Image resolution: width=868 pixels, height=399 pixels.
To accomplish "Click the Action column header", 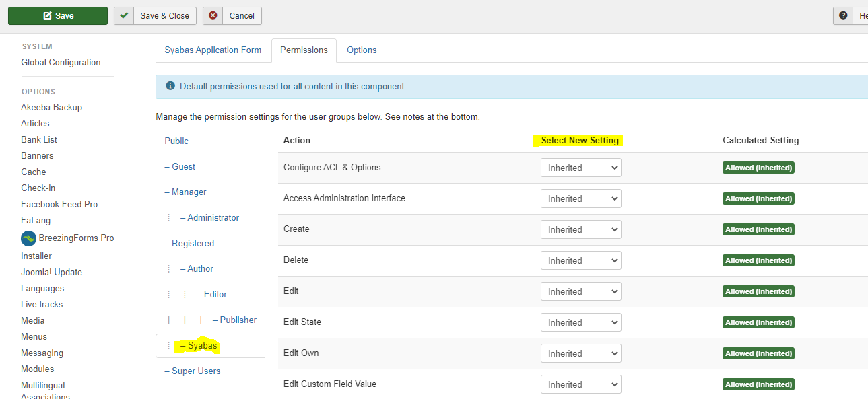I will (297, 140).
